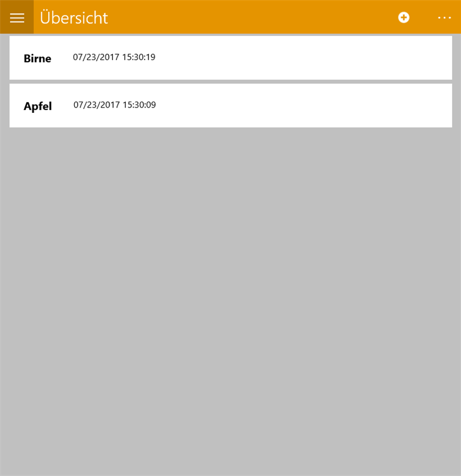Open the Birne item dated 15:30:19
The image size is (461, 476).
[x=230, y=58]
